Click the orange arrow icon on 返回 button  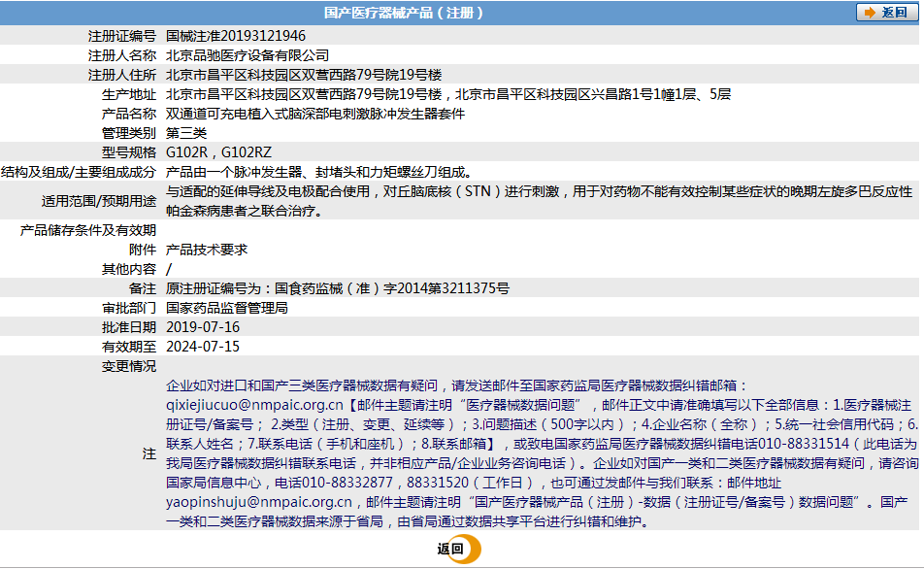[872, 12]
